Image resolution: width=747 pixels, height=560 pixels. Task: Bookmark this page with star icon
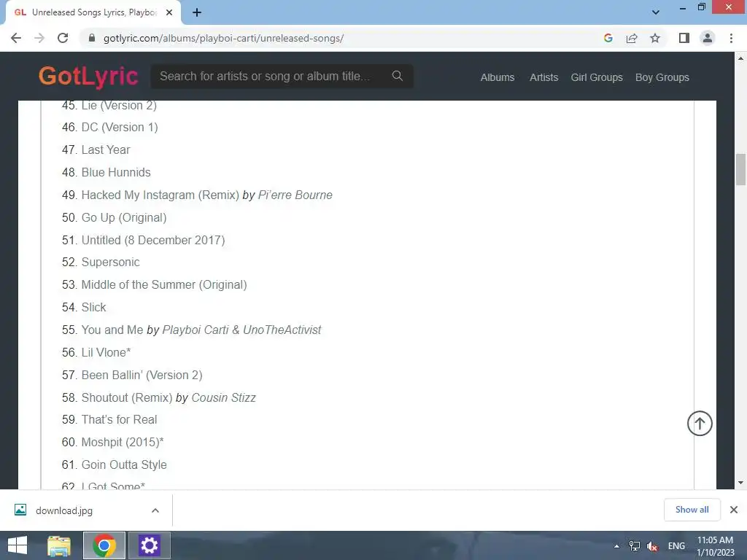coord(655,38)
